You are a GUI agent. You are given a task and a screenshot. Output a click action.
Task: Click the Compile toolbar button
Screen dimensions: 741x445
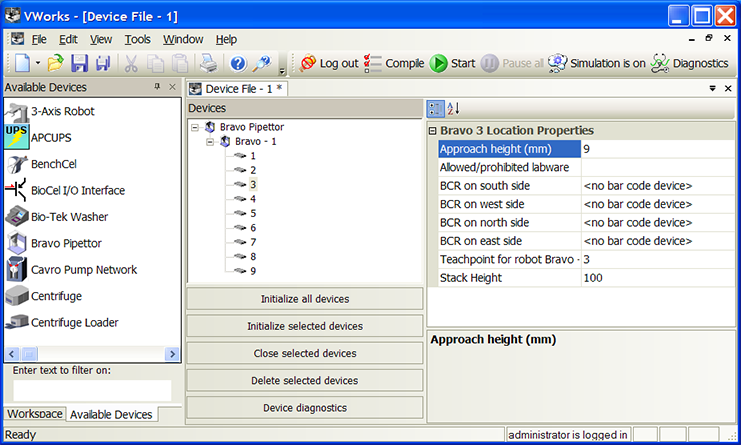(x=394, y=63)
